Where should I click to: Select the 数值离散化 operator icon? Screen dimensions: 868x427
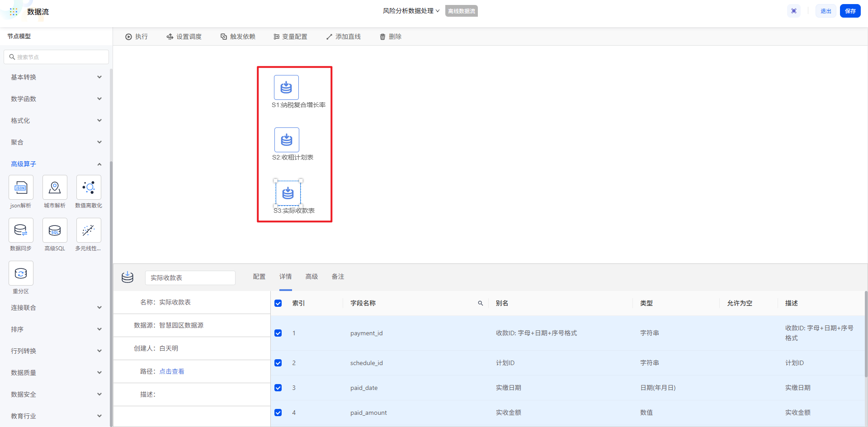pyautogui.click(x=89, y=187)
